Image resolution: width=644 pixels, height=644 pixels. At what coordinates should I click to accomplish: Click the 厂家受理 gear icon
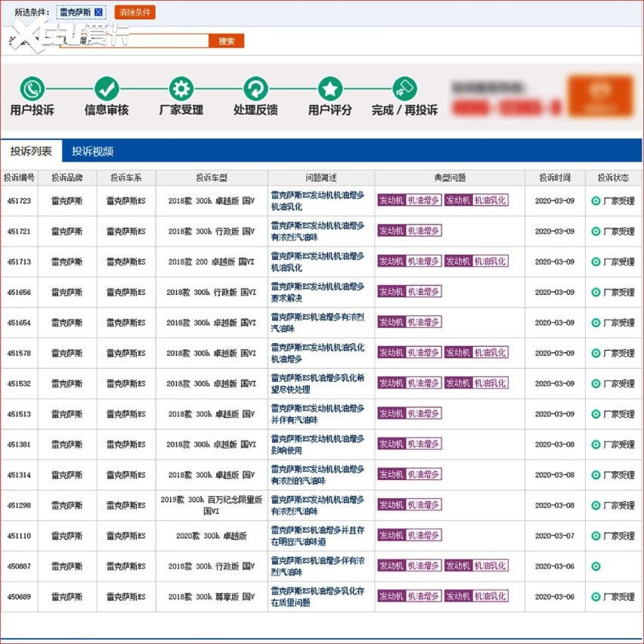181,89
